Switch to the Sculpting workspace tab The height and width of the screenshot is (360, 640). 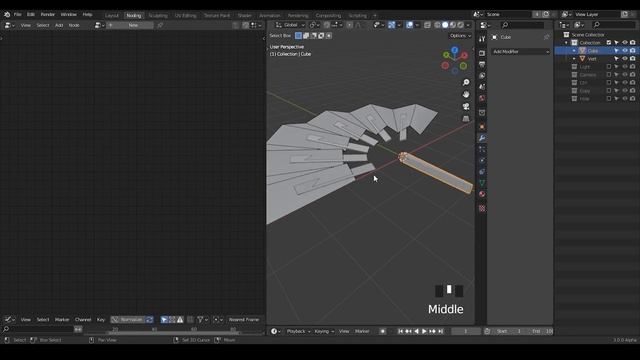click(x=158, y=16)
